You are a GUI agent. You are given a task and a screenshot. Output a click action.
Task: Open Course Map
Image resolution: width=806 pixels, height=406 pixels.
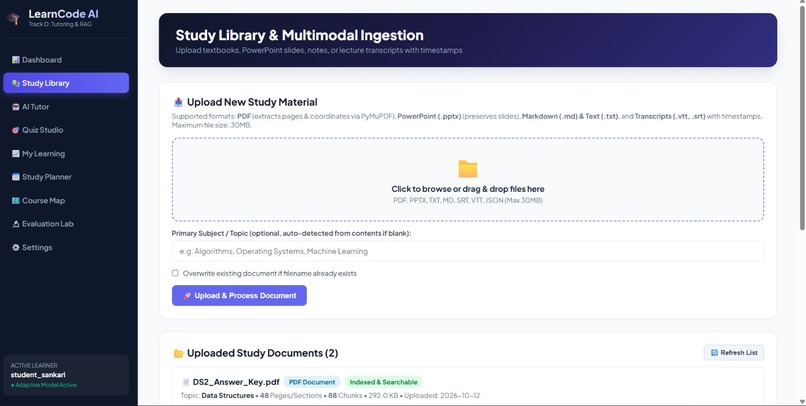pos(66,200)
